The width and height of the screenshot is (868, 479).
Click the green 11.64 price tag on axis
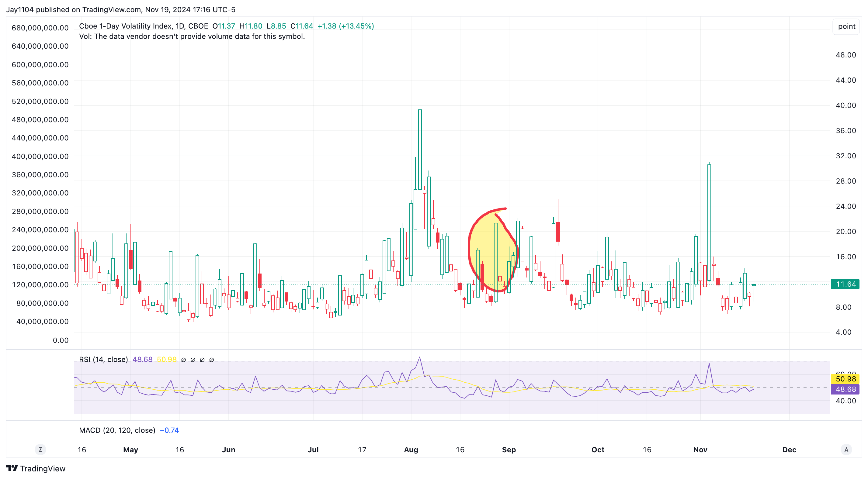tap(845, 284)
